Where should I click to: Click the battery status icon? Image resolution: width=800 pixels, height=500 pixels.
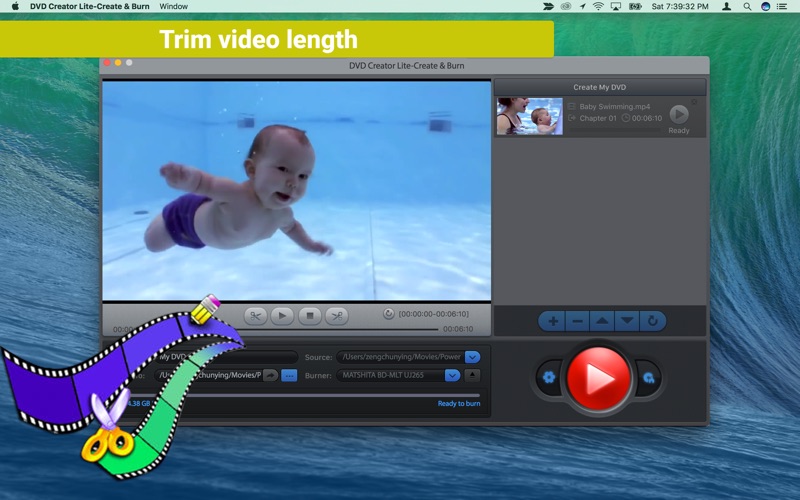click(635, 7)
